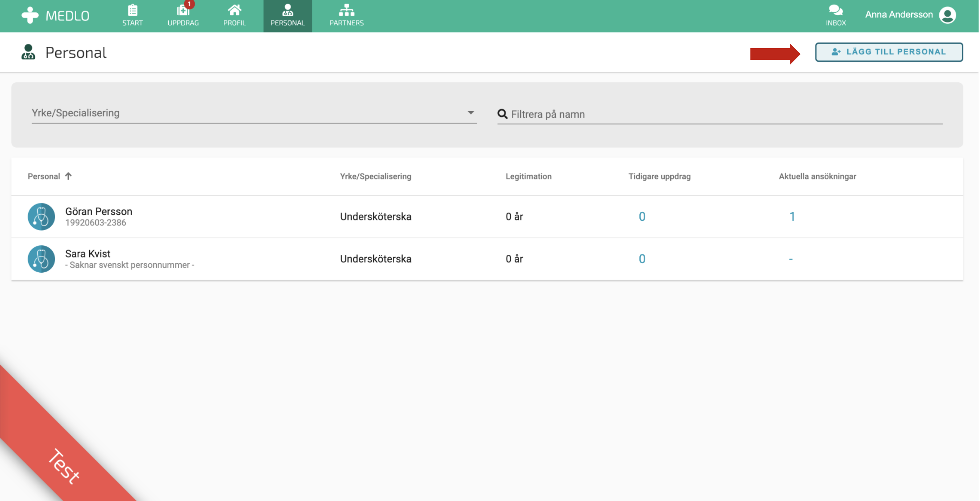Click the search magnifier icon

tap(502, 114)
